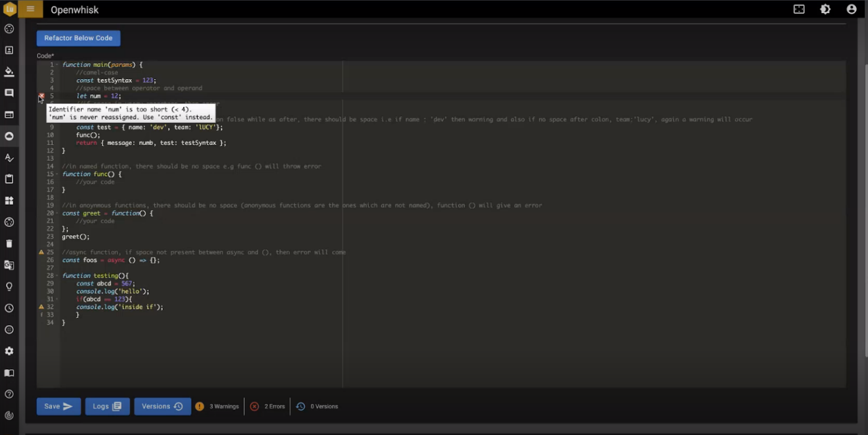868x435 pixels.
Task: Open the trash bin sidebar icon
Action: [9, 243]
